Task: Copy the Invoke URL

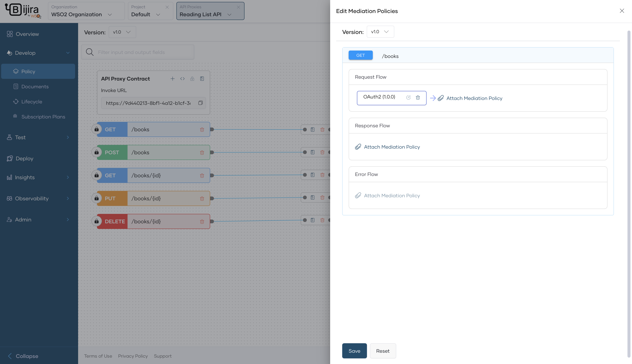Action: click(200, 103)
